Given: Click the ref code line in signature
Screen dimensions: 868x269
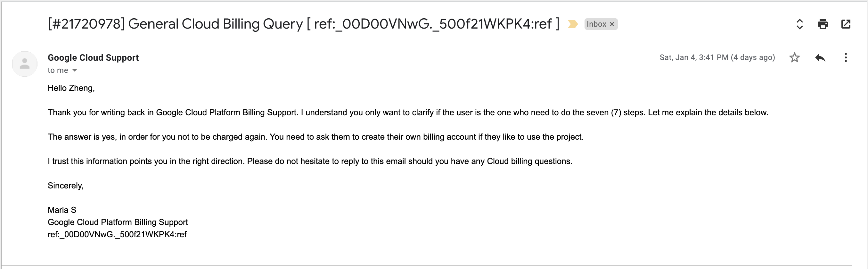Looking at the screenshot, I should pyautogui.click(x=117, y=235).
